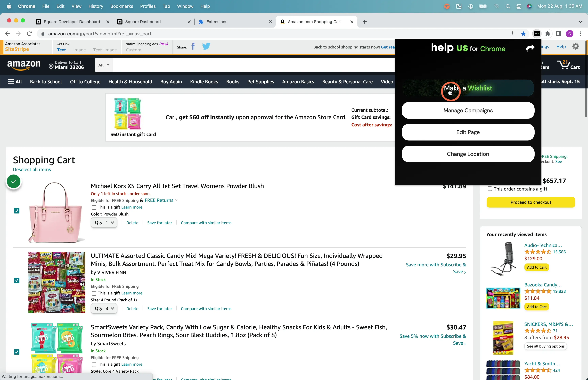Switch to Square Developer Dashboard tab
588x380 pixels.
[73, 22]
